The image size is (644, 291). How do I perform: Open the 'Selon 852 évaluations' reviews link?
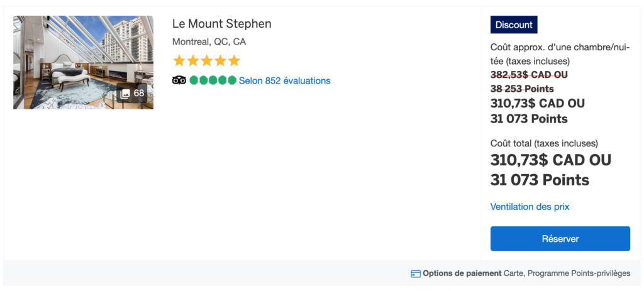pyautogui.click(x=284, y=80)
